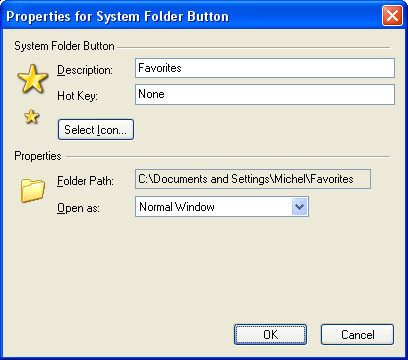The height and width of the screenshot is (360, 408).
Task: Focus the Hot Key field showing None
Action: point(265,94)
